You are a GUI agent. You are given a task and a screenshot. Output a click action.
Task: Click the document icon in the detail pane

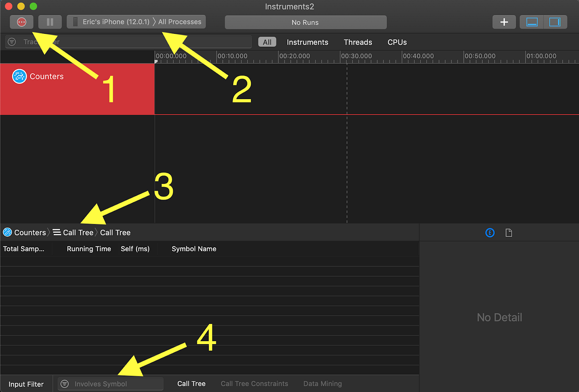(508, 233)
